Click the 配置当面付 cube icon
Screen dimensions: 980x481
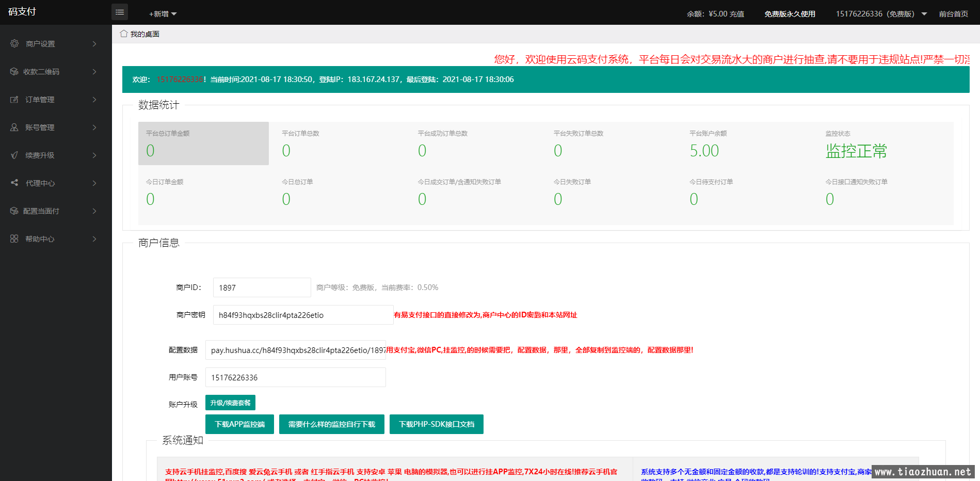pos(14,211)
